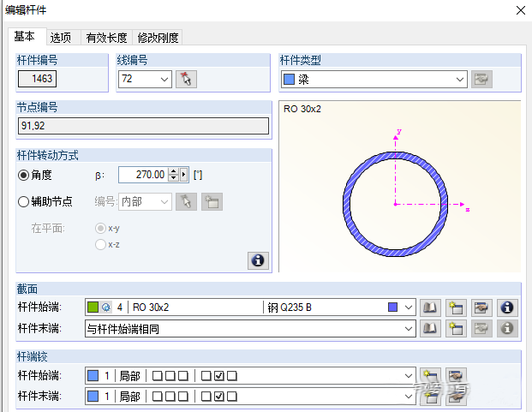
Task: Expand the 线编号 dropdown
Action: (x=164, y=80)
